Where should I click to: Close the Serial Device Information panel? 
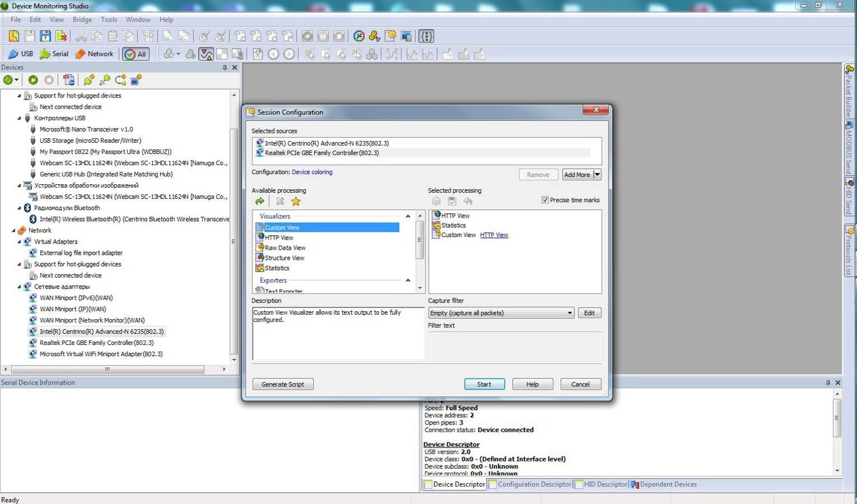[838, 382]
